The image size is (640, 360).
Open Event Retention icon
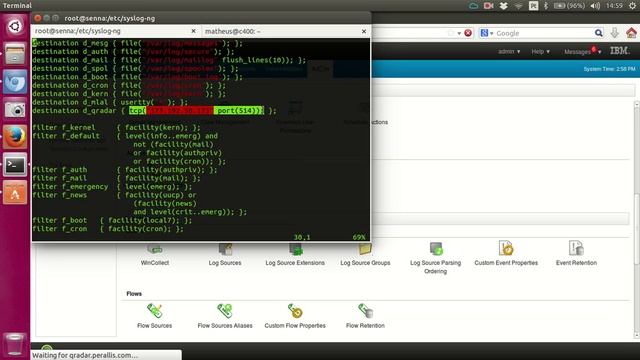click(x=576, y=248)
